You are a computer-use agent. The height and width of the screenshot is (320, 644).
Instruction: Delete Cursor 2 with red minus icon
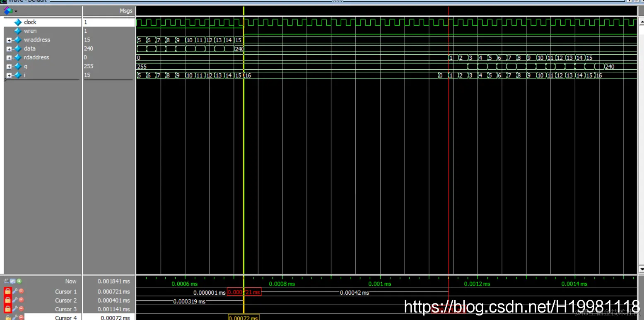coord(21,300)
